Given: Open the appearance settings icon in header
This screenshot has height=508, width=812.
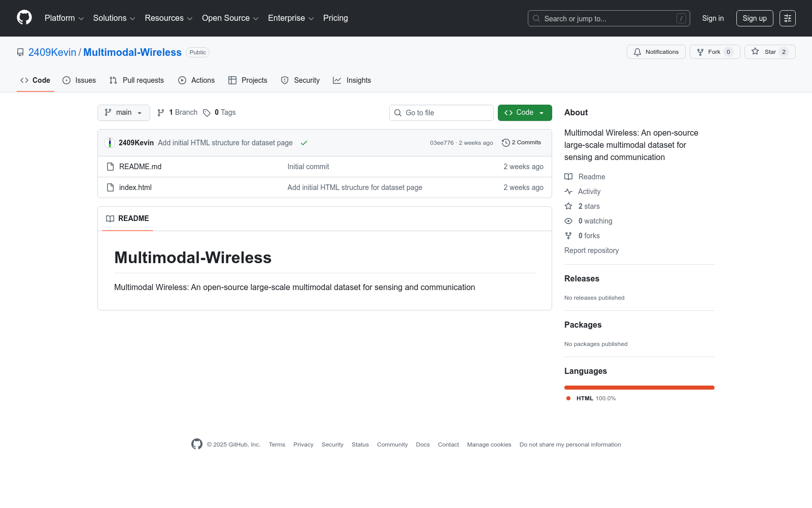Looking at the screenshot, I should 788,18.
